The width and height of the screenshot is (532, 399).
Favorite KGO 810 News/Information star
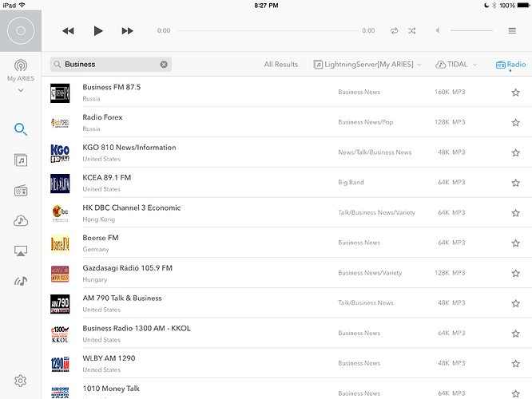coord(516,153)
